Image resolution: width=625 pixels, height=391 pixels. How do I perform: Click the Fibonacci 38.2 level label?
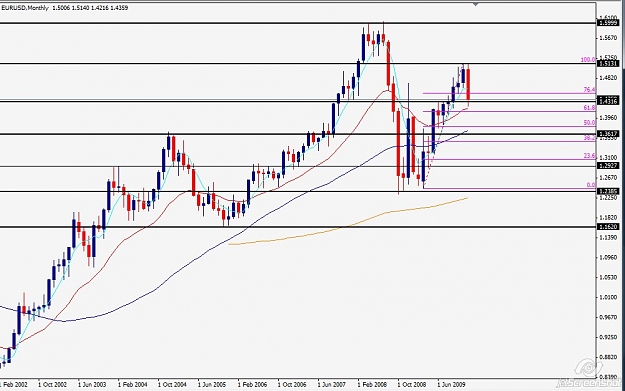(x=590, y=138)
